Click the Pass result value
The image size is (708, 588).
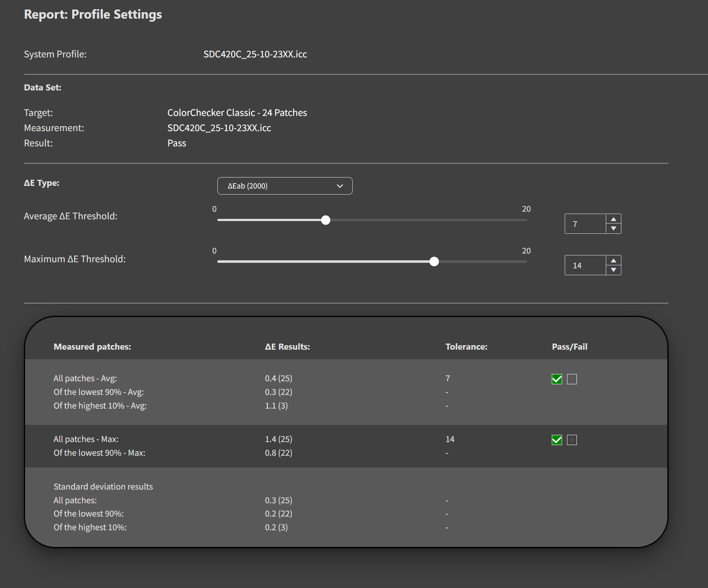[177, 143]
